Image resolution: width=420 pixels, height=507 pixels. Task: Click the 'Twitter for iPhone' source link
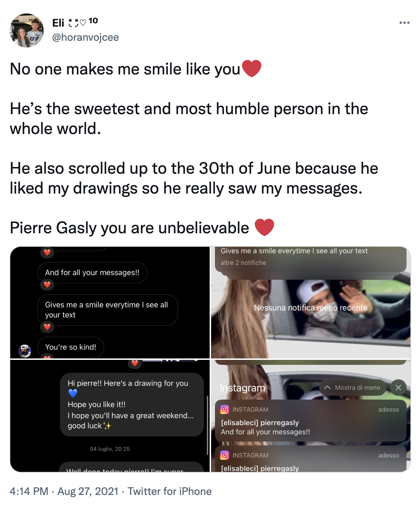pos(170,491)
